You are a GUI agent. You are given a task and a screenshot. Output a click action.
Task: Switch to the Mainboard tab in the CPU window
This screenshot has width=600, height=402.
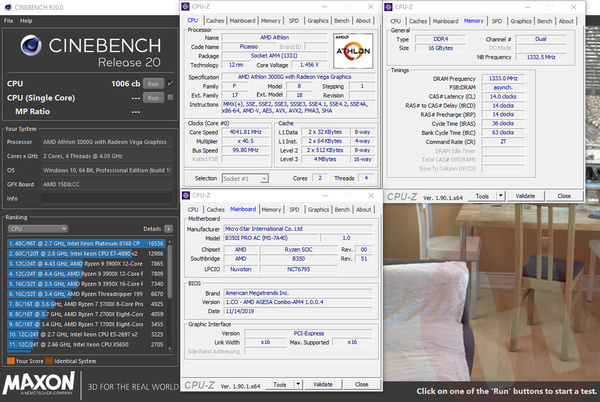pyautogui.click(x=242, y=21)
